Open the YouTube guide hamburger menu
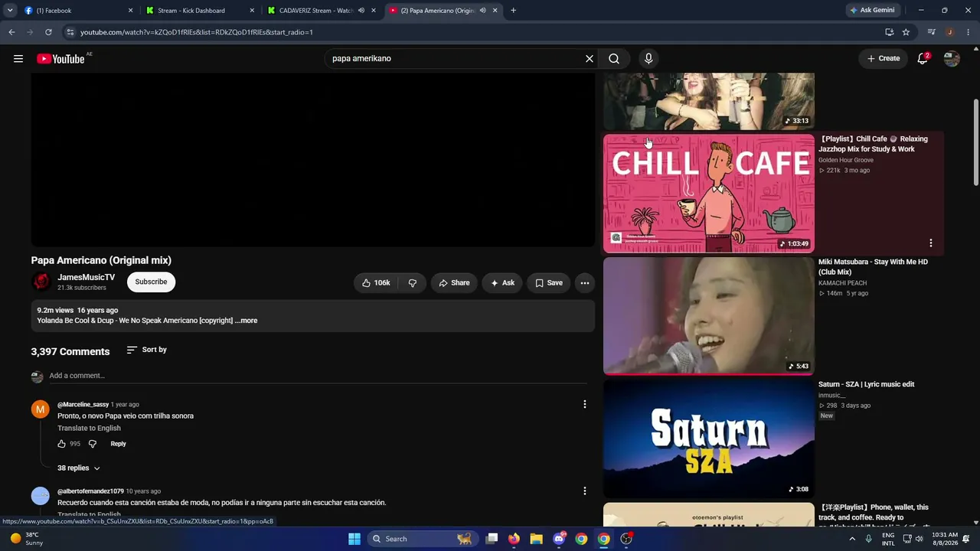980x551 pixels. (x=18, y=59)
